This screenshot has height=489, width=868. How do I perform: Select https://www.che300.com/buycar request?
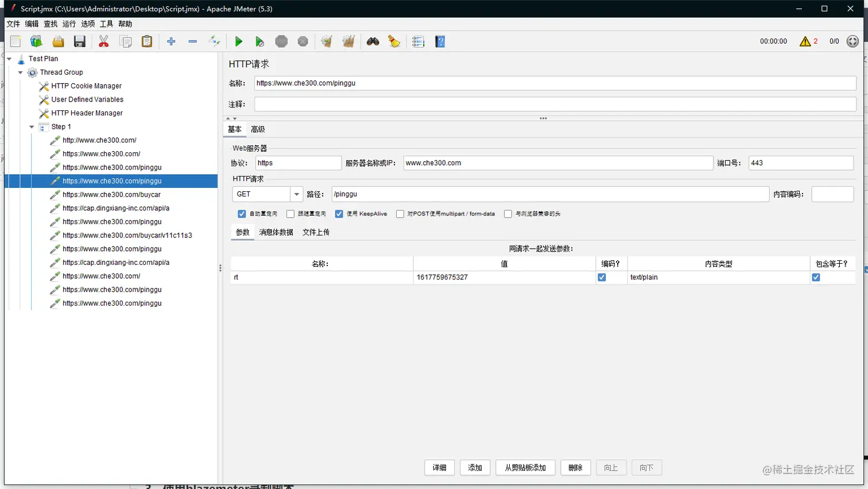point(111,195)
